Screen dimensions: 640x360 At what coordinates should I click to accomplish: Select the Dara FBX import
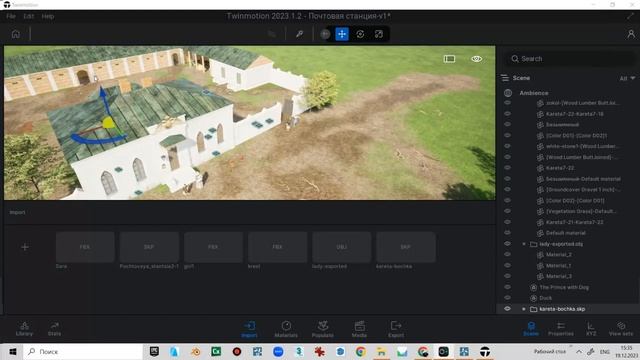85,247
